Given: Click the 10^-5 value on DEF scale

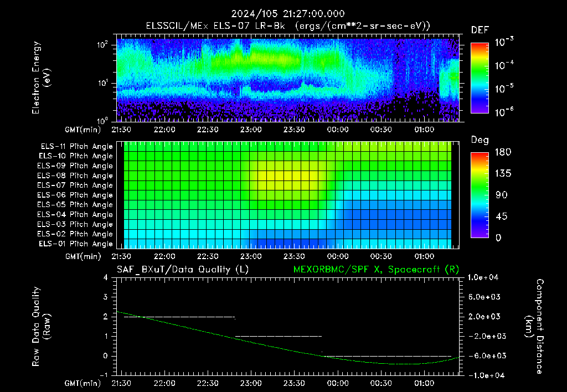Looking at the screenshot, I should coord(504,88).
